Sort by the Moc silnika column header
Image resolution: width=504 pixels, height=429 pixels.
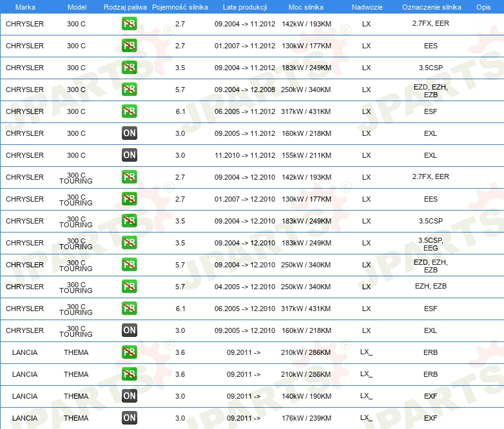tap(306, 6)
